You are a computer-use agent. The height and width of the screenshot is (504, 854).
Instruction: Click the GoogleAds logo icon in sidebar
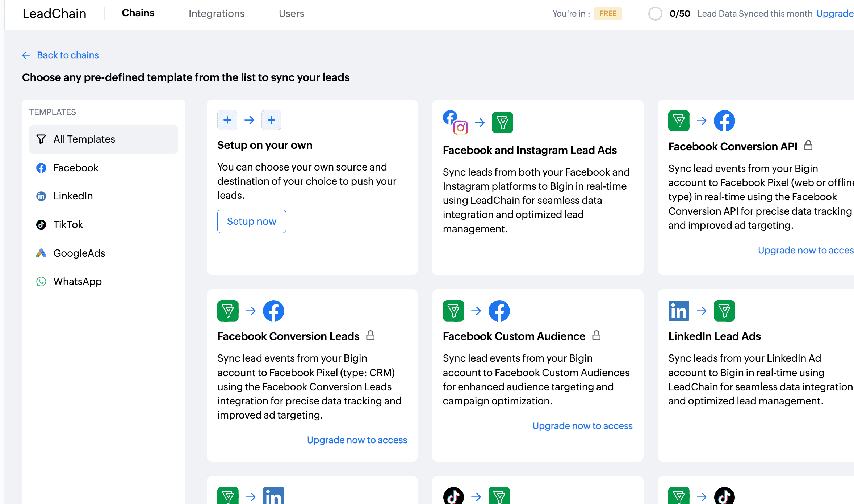[41, 253]
